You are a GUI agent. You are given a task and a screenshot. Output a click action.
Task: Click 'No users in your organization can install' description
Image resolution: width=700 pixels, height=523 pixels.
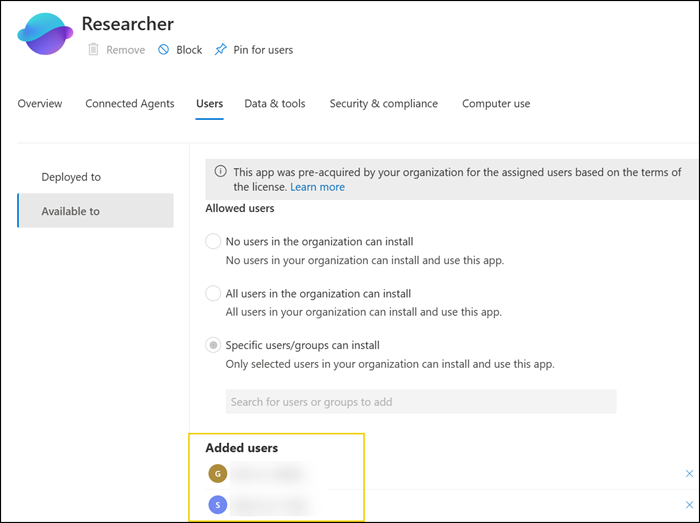coord(365,260)
